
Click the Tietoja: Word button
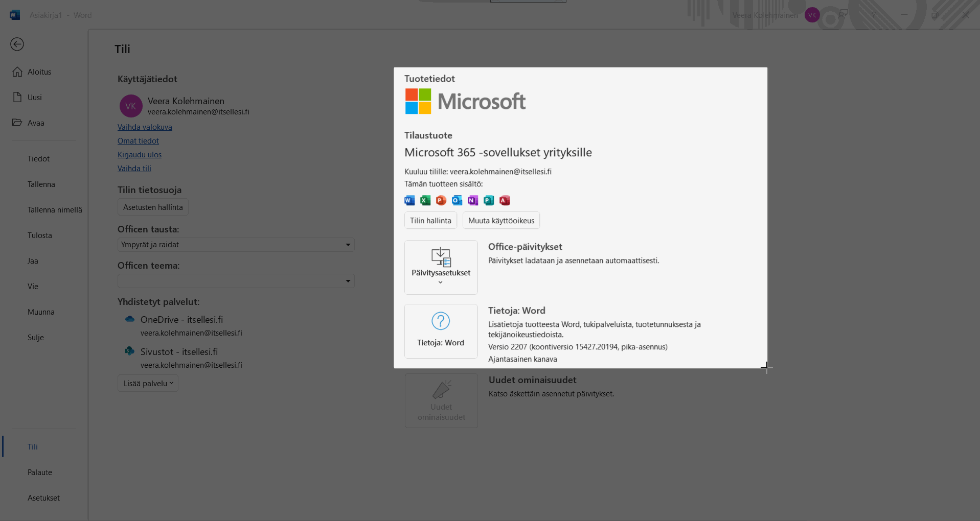pyautogui.click(x=441, y=331)
